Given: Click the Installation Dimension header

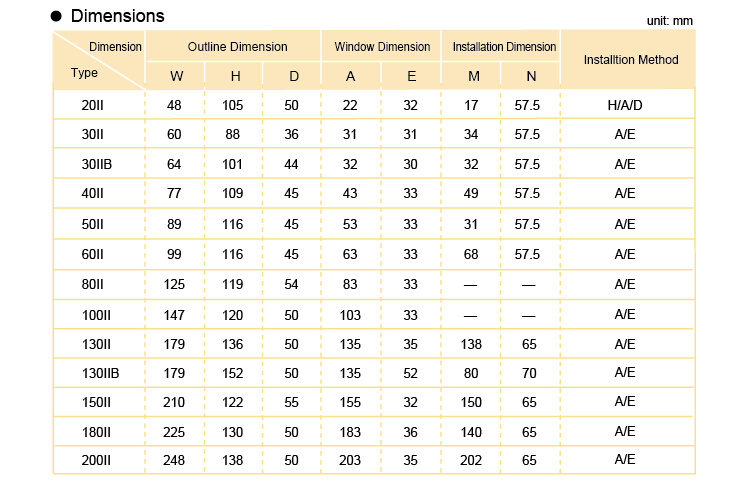Looking at the screenshot, I should tap(504, 46).
